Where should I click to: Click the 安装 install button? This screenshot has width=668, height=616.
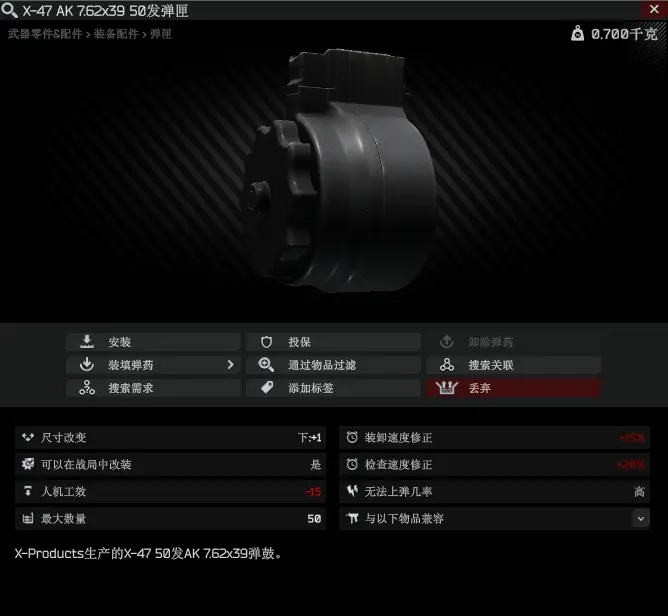153,342
